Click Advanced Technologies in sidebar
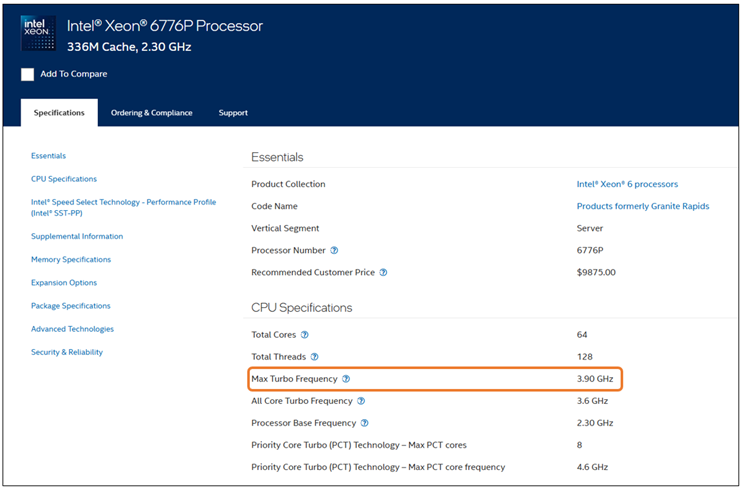 tap(72, 329)
